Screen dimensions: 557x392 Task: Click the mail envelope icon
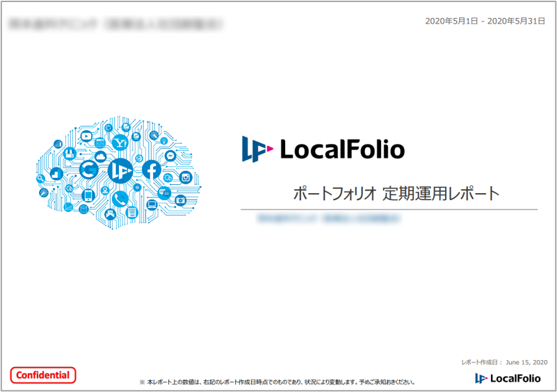[x=110, y=214]
